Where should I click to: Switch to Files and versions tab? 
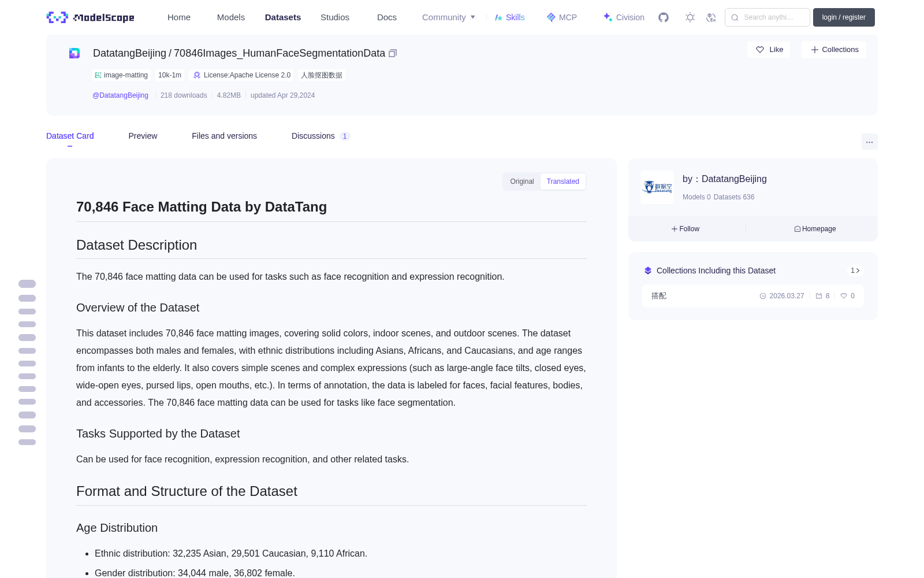[224, 136]
